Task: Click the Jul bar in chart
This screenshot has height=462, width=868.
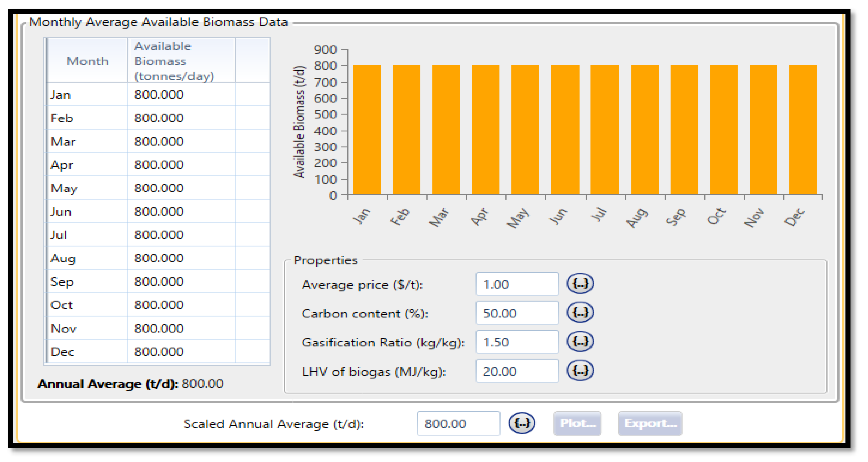Action: (604, 130)
